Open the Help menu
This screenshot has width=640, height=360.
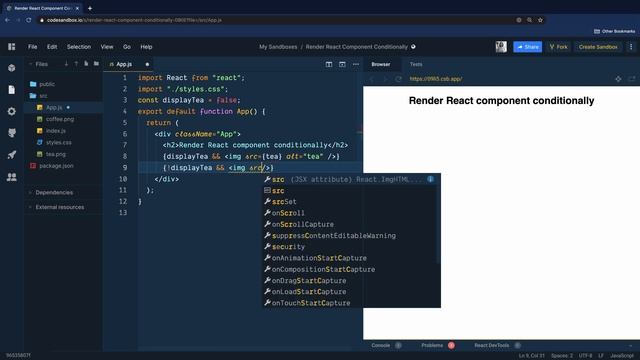146,47
